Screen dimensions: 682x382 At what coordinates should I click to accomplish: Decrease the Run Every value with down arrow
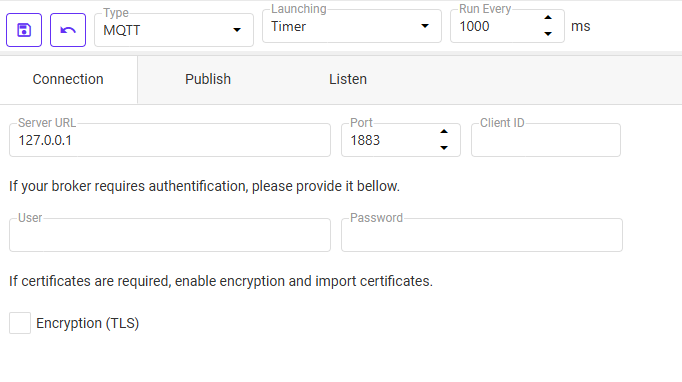pyautogui.click(x=548, y=34)
